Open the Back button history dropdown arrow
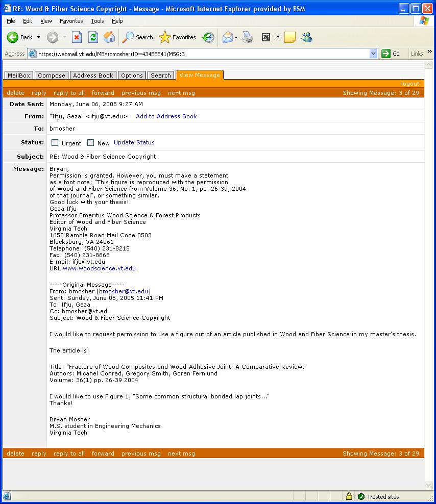The image size is (436, 504). (38, 37)
